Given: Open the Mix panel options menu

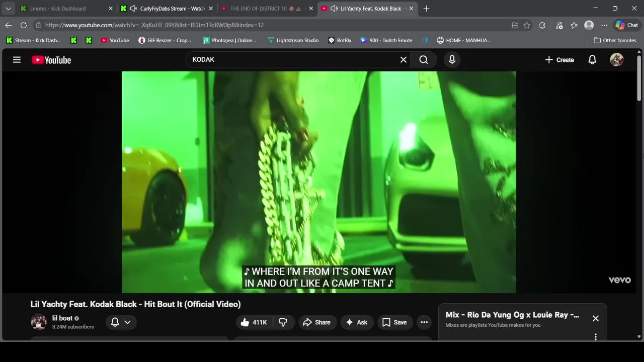Looking at the screenshot, I should point(596,337).
